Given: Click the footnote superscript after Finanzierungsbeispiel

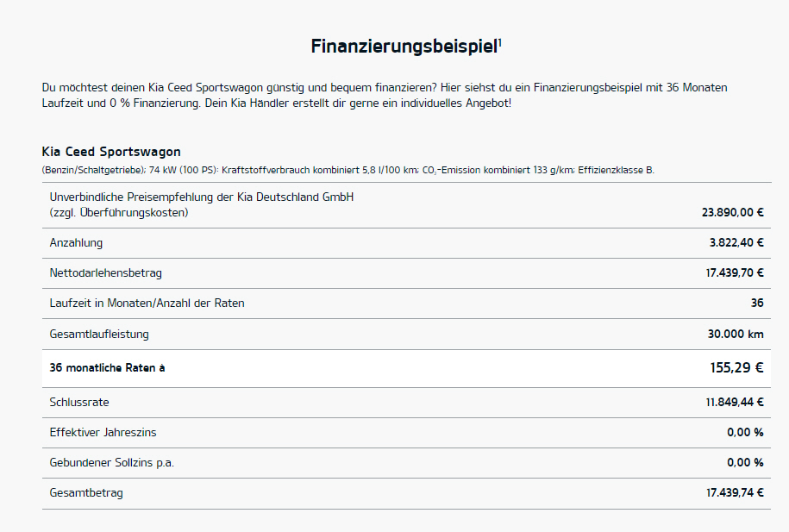Looking at the screenshot, I should [x=499, y=42].
